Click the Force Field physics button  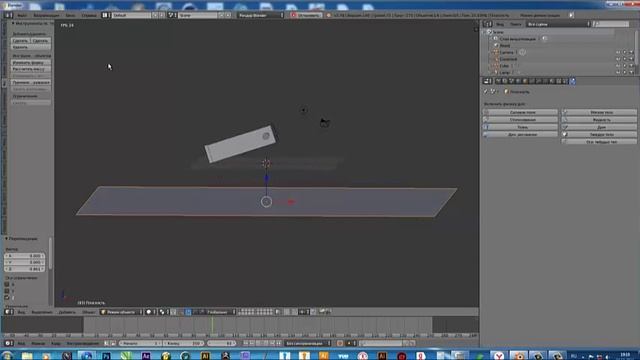[520, 112]
